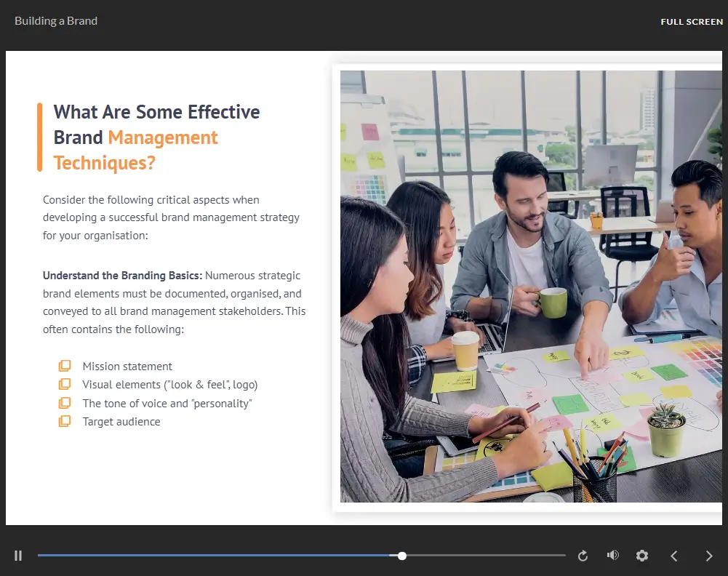Click the played portion of the progress bar

[x=218, y=556]
